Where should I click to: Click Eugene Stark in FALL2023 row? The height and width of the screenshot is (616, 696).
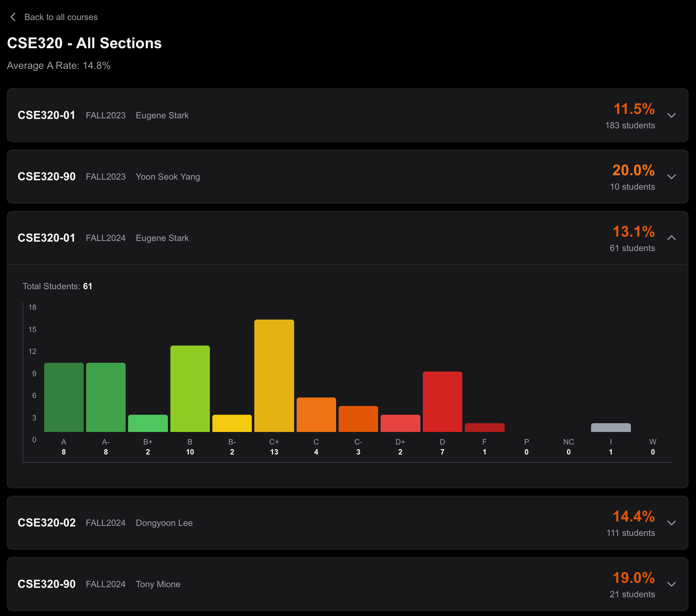point(162,115)
